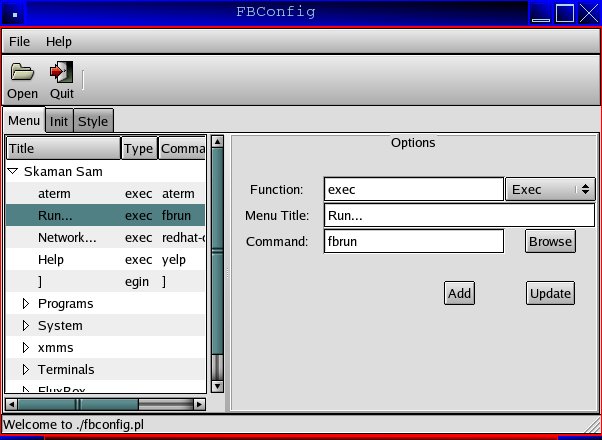Image resolution: width=602 pixels, height=440 pixels.
Task: Select the Network... menu row
Action: tap(106, 237)
